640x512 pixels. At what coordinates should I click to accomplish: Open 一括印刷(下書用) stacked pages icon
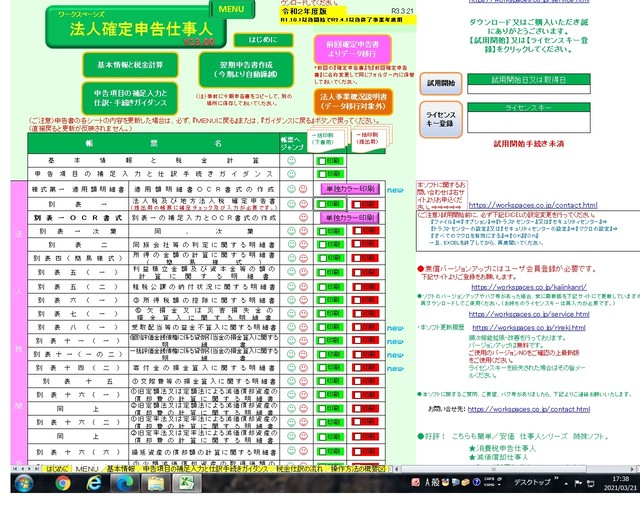[x=328, y=139]
